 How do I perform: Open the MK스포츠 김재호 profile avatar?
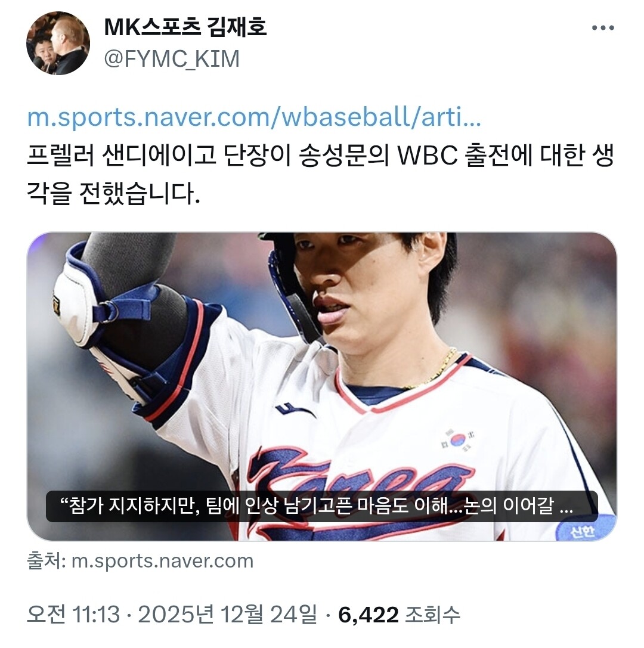(x=58, y=43)
